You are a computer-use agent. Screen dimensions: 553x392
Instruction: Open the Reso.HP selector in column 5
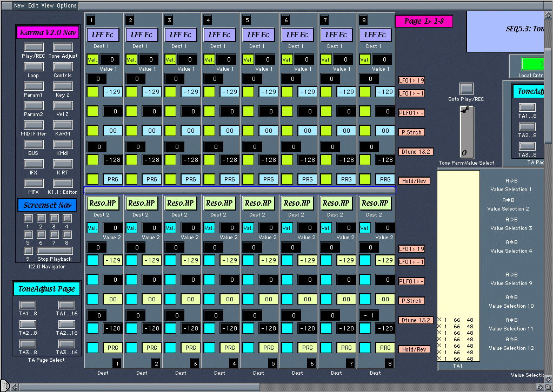[x=258, y=204]
